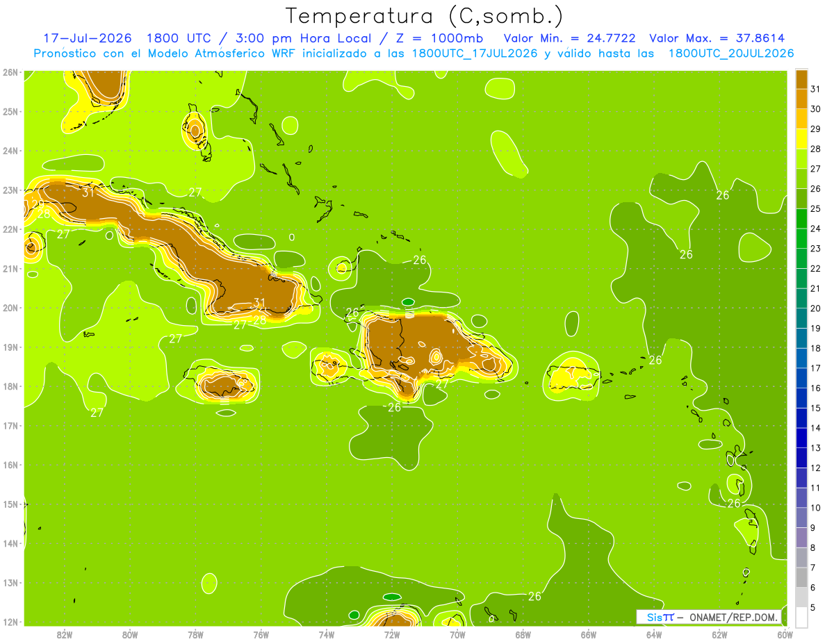
Task: Click the '12N' latitude axis label
Action: point(10,622)
